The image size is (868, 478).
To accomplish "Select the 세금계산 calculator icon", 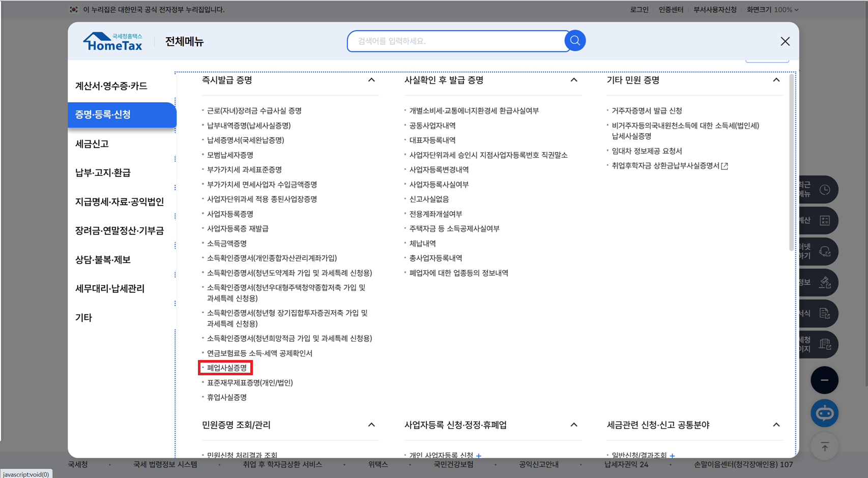I will [x=824, y=220].
